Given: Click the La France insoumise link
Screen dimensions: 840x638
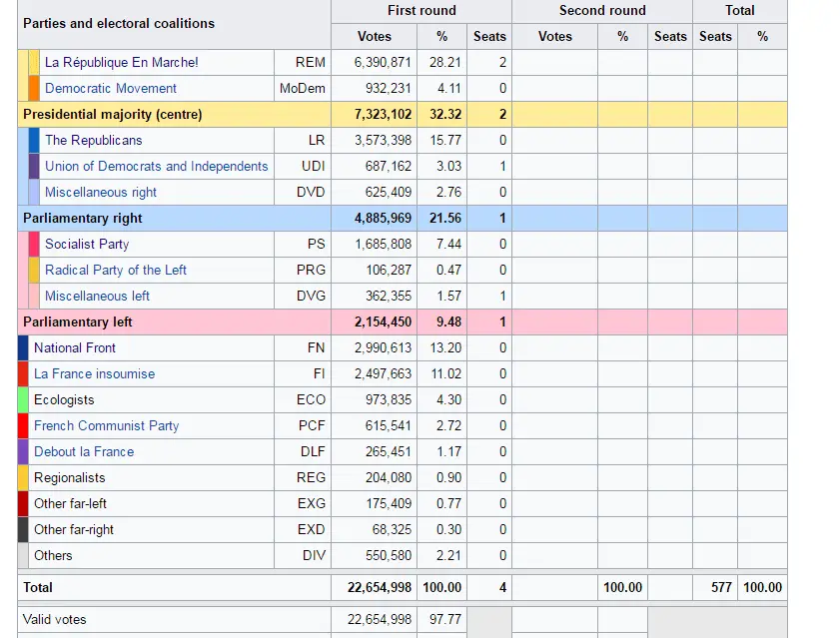Looking at the screenshot, I should (x=94, y=373).
